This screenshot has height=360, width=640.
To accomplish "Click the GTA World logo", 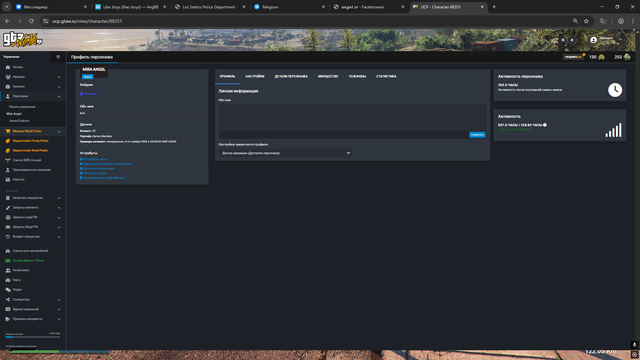I will click(22, 40).
